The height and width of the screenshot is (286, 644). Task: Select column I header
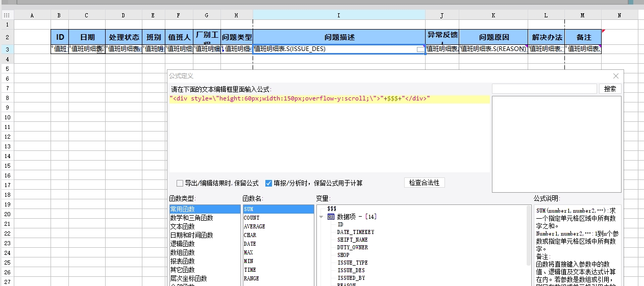click(339, 15)
